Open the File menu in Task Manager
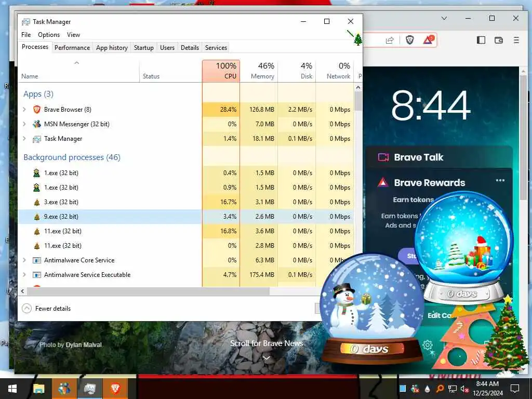The height and width of the screenshot is (399, 532). [x=26, y=35]
